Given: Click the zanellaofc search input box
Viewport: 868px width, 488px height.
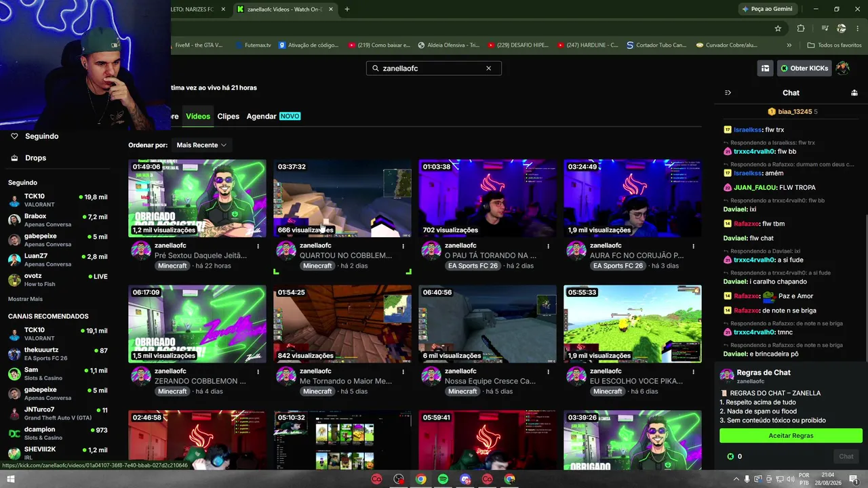Looking at the screenshot, I should [434, 68].
